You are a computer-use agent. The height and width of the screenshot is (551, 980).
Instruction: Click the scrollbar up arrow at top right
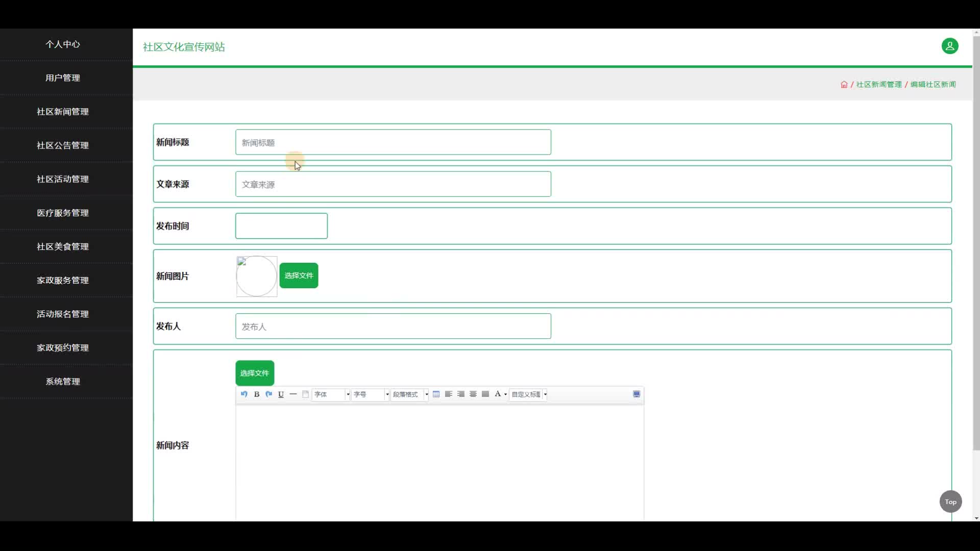(x=976, y=32)
